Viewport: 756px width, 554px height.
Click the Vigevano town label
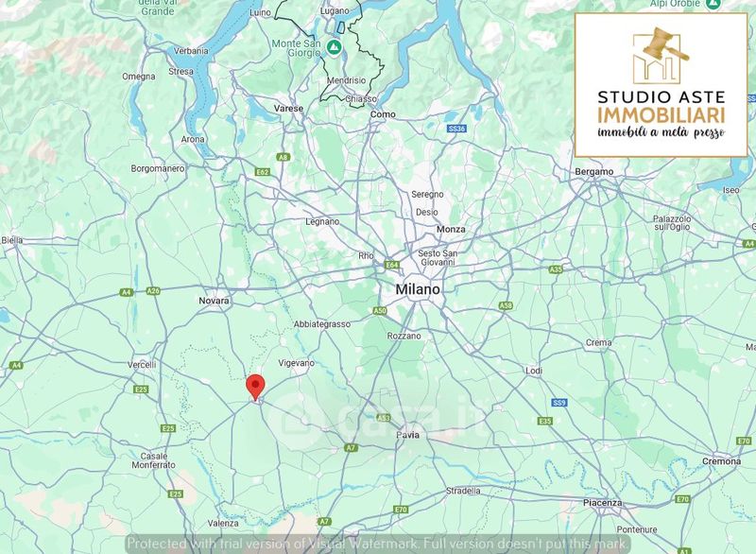click(x=296, y=363)
